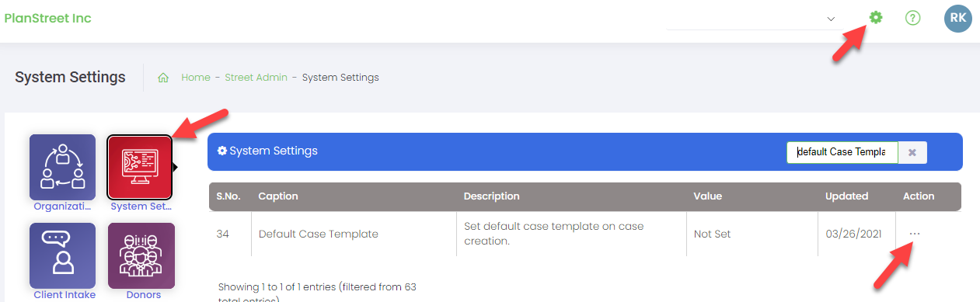Open the green settings gear icon
This screenshot has width=980, height=302.
point(876,17)
